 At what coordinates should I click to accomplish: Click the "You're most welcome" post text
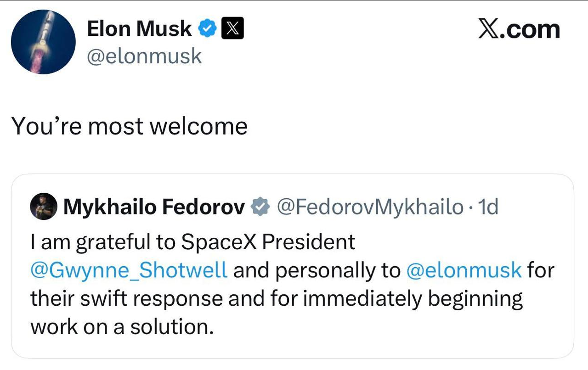coord(129,126)
